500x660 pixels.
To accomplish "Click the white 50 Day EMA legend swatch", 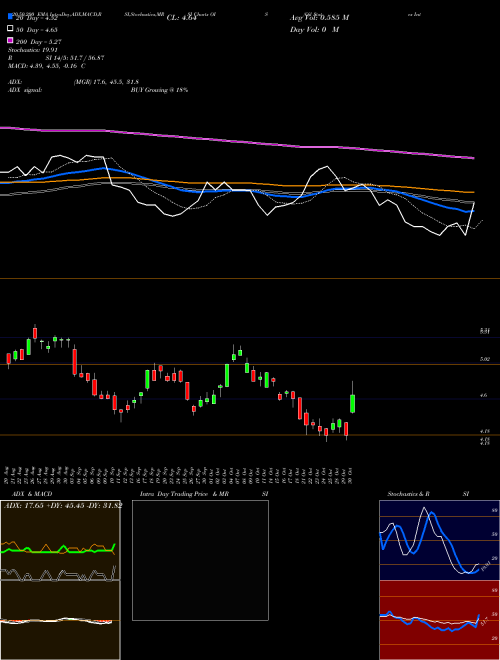I will 10,29.
